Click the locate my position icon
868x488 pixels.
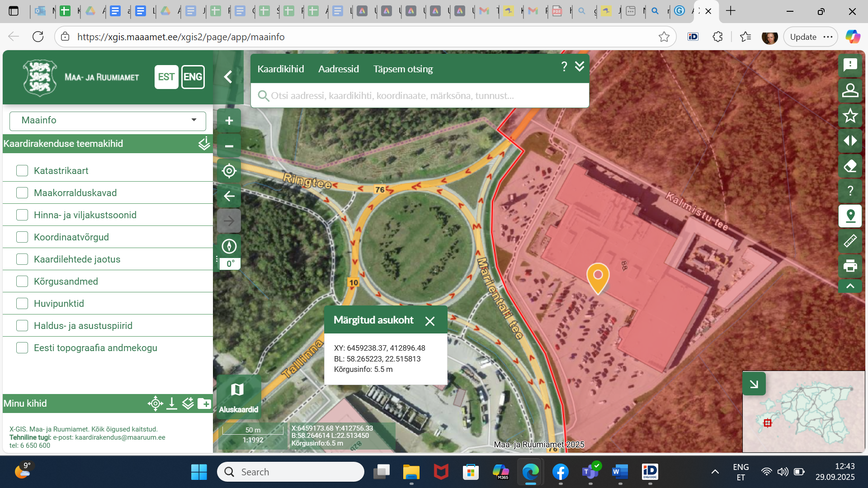(x=229, y=171)
